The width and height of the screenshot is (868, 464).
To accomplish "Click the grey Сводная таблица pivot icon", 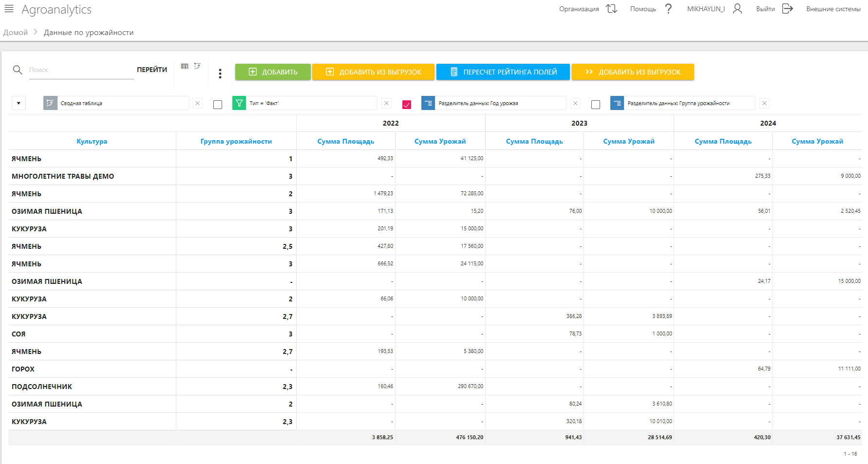I will click(50, 103).
